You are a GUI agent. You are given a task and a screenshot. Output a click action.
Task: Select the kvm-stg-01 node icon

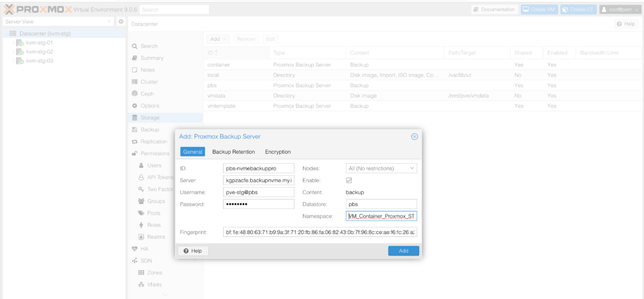19,43
